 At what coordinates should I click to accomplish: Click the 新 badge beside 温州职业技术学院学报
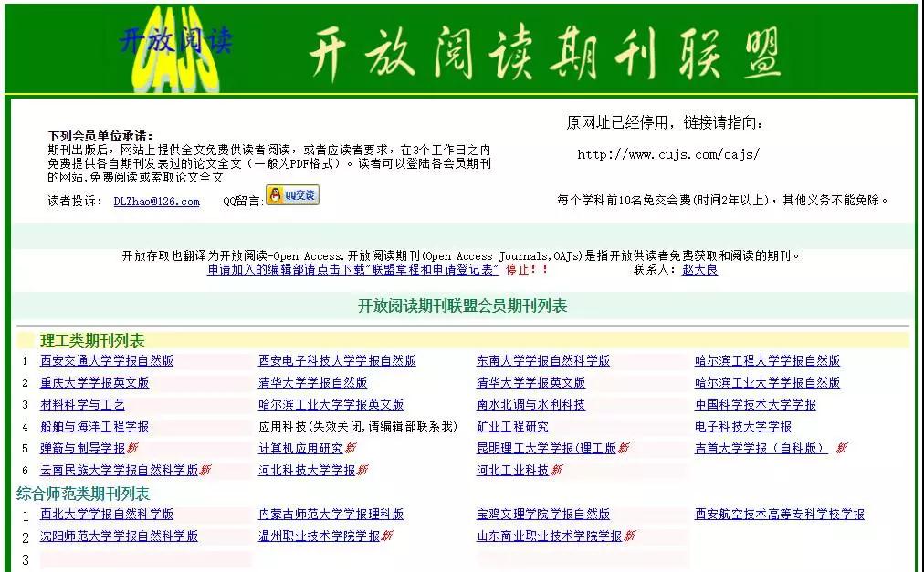click(x=386, y=536)
